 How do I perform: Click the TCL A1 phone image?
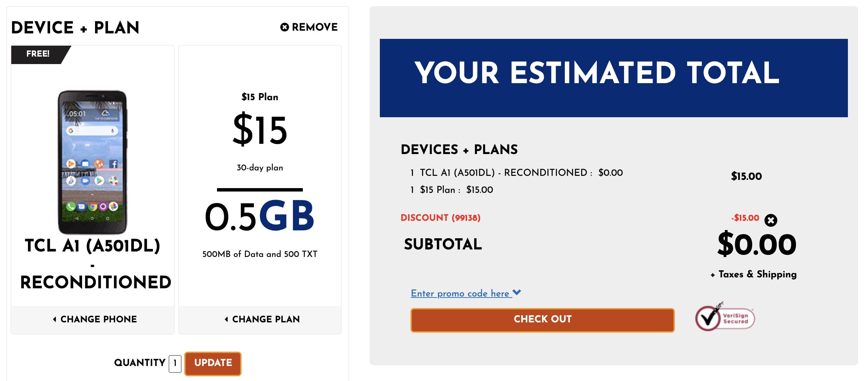click(x=93, y=162)
